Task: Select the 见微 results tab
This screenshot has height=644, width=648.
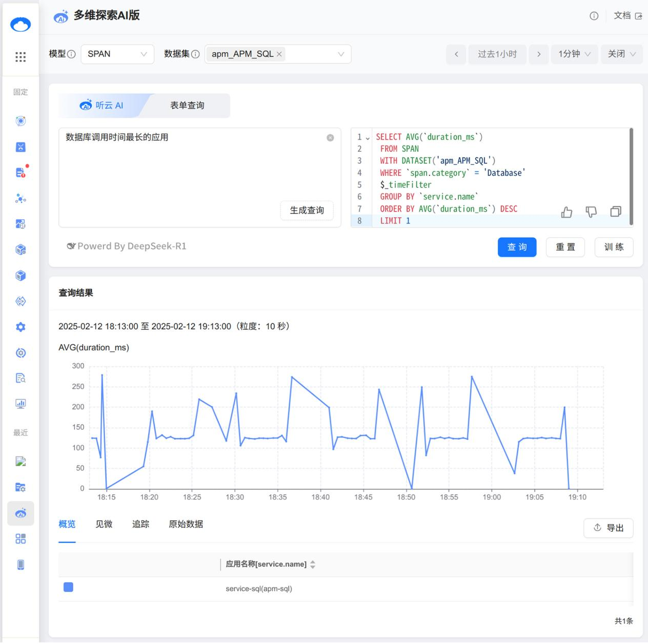Action: tap(104, 524)
